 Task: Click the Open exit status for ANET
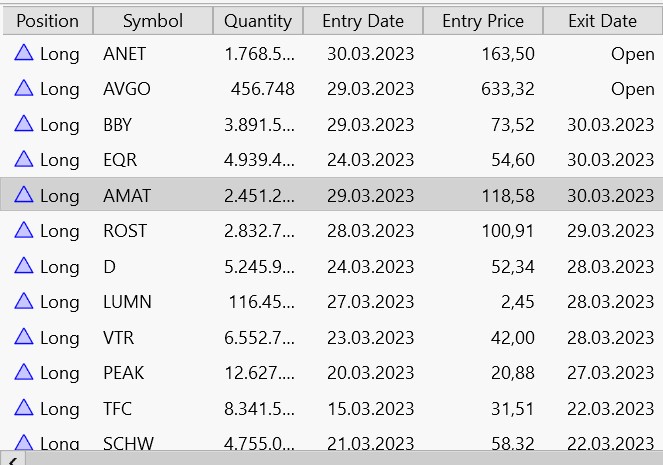click(633, 54)
